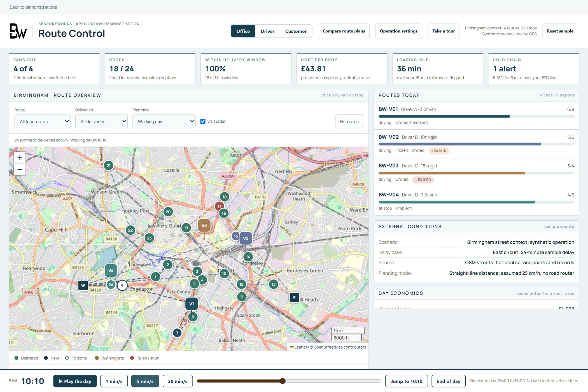Select the BW-V01 route row
This screenshot has height=392, width=588.
(476, 116)
